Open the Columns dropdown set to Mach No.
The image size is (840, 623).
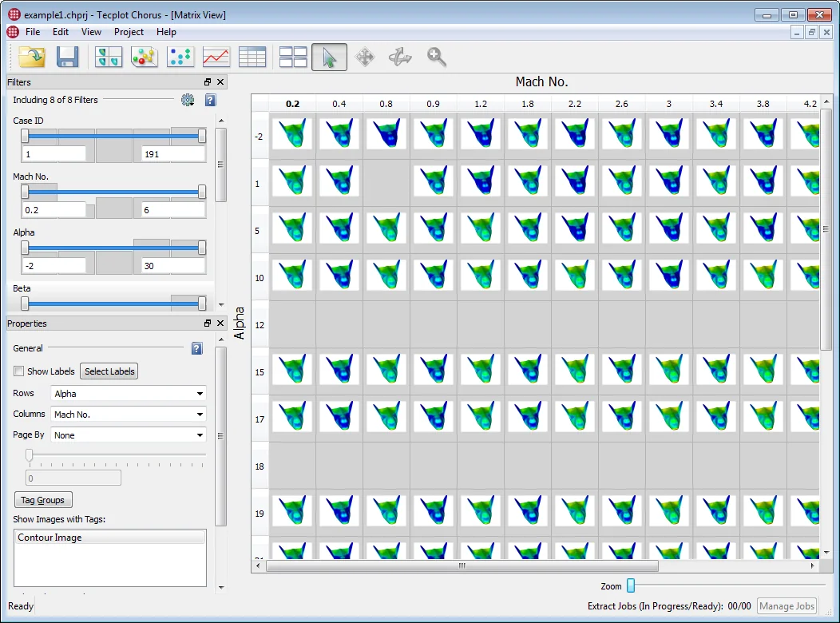pyautogui.click(x=129, y=415)
